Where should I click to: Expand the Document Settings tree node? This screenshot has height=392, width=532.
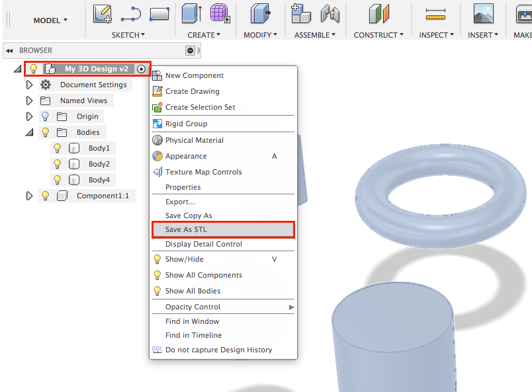[x=29, y=85]
